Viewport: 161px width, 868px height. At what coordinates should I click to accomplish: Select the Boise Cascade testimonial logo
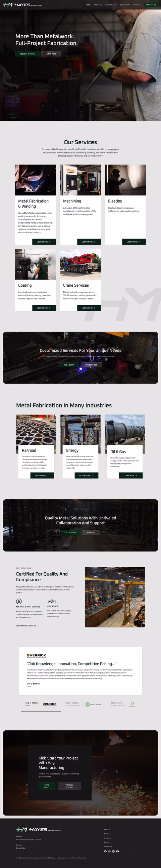click(94, 704)
